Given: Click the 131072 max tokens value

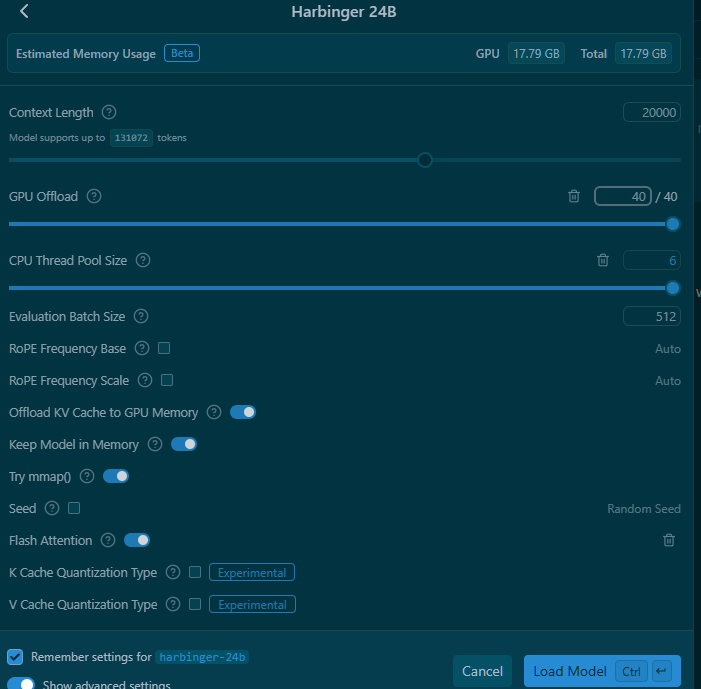Looking at the screenshot, I should (x=131, y=138).
